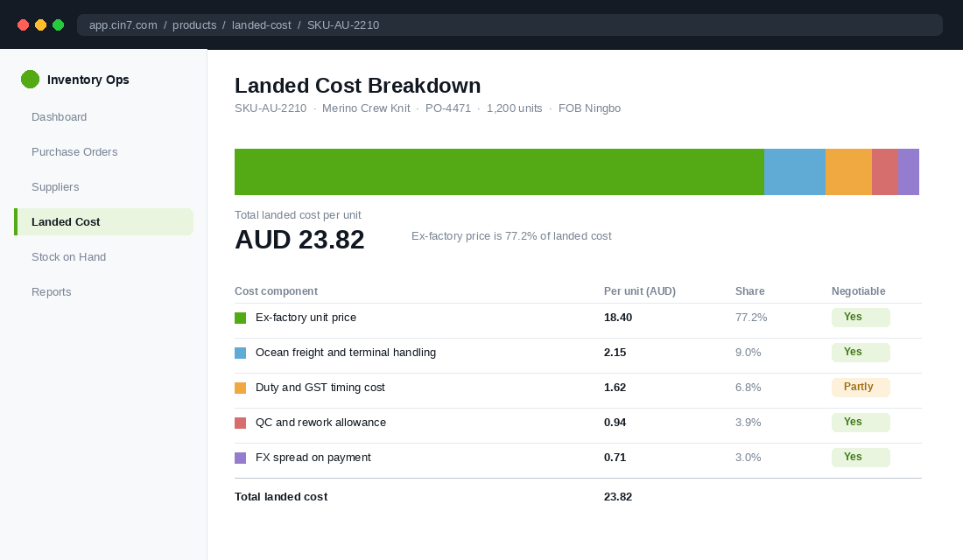Click the Negotiable column header

(x=858, y=291)
